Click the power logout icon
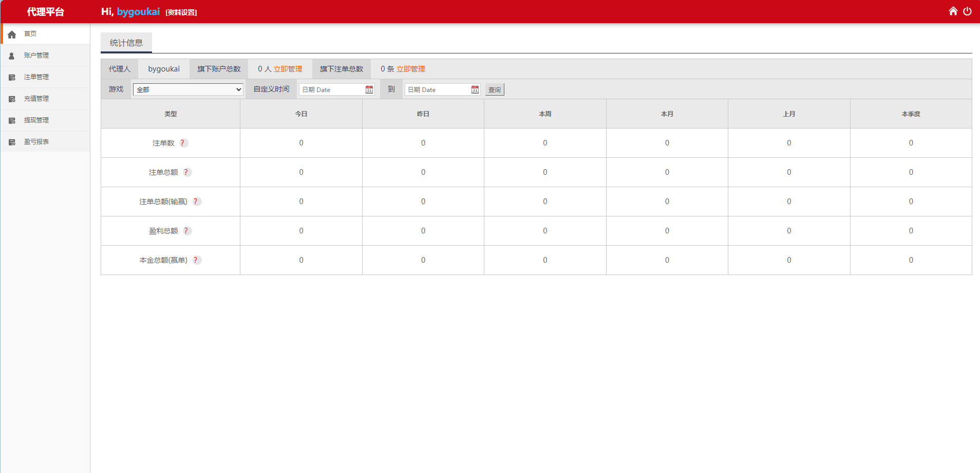The height and width of the screenshot is (473, 980). [967, 11]
